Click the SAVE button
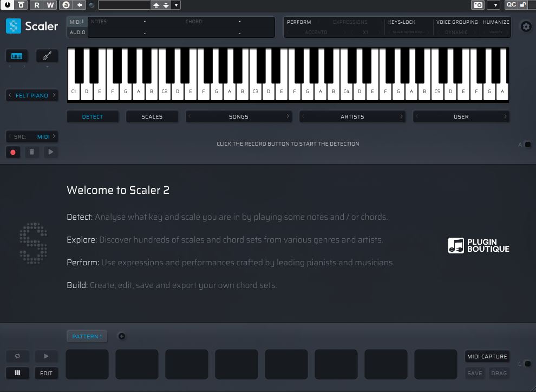Screen dimensions: 536x392 pyautogui.click(x=475, y=373)
